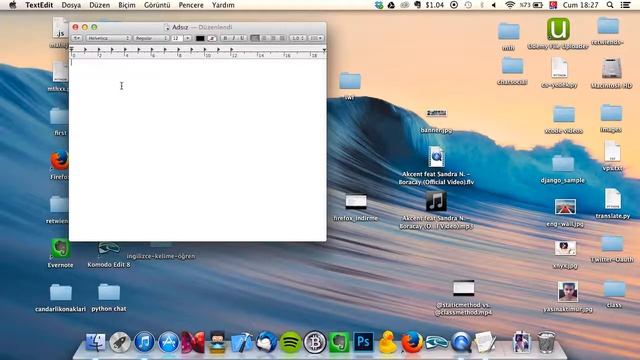
Task: Open Cyberduck from the Dock
Action: point(388,342)
